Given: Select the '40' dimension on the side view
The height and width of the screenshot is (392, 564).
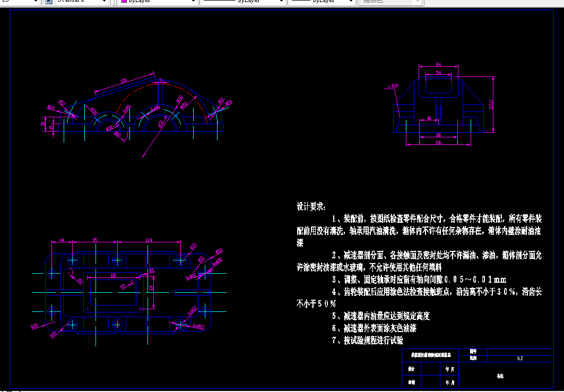Looking at the screenshot, I should point(429,118).
